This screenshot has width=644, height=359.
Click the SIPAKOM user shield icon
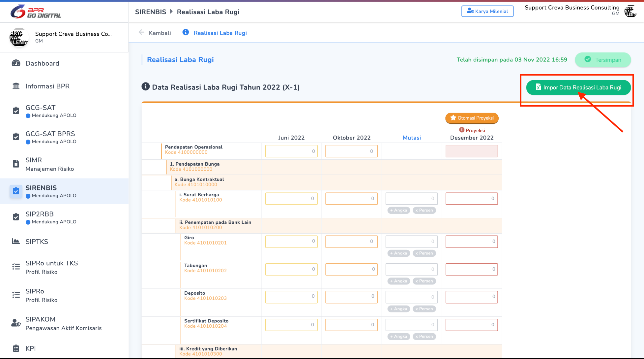coord(16,323)
